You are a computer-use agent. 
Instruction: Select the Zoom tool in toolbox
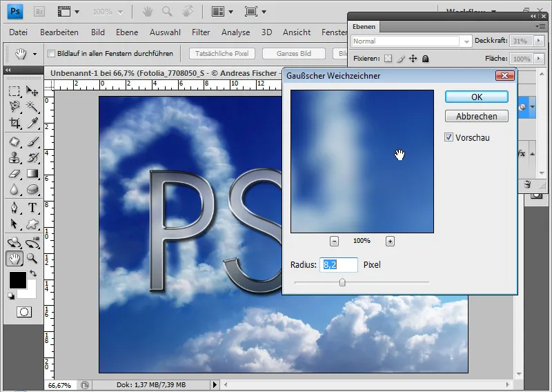[x=32, y=259]
